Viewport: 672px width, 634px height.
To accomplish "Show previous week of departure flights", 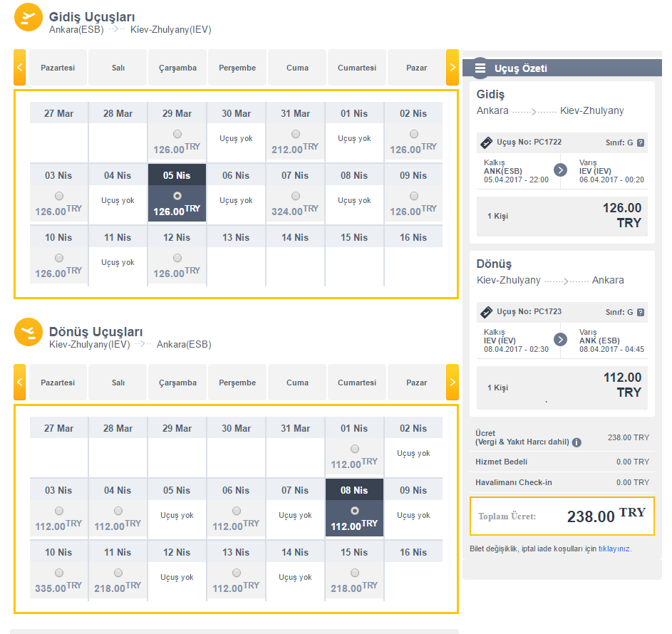I will (x=20, y=68).
